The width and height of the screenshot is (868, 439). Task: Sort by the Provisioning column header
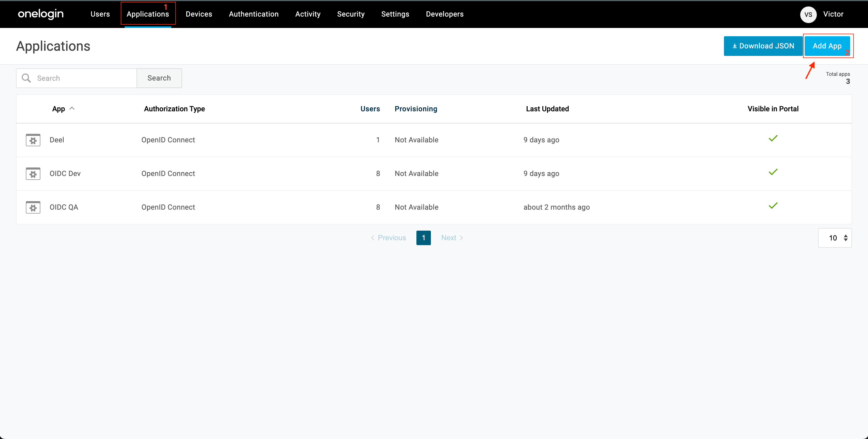[416, 109]
